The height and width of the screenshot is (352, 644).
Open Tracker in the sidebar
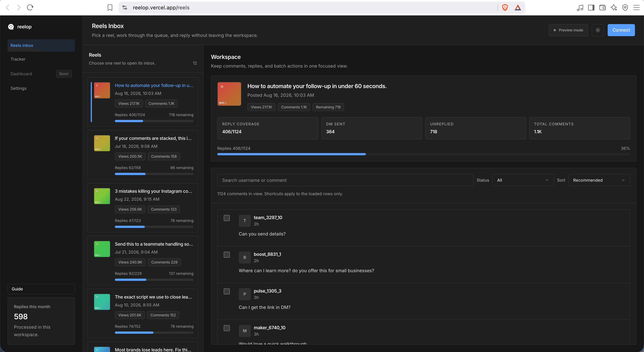(x=41, y=59)
